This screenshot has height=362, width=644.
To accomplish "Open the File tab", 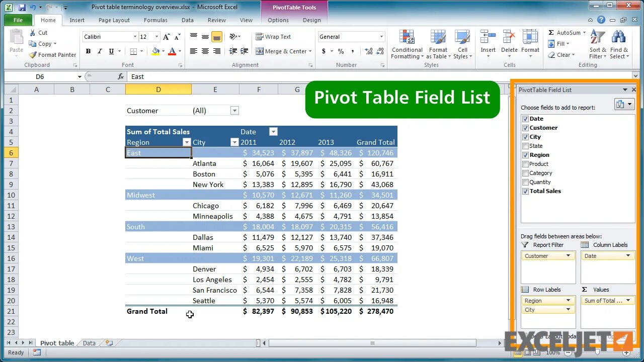I will click(x=18, y=20).
